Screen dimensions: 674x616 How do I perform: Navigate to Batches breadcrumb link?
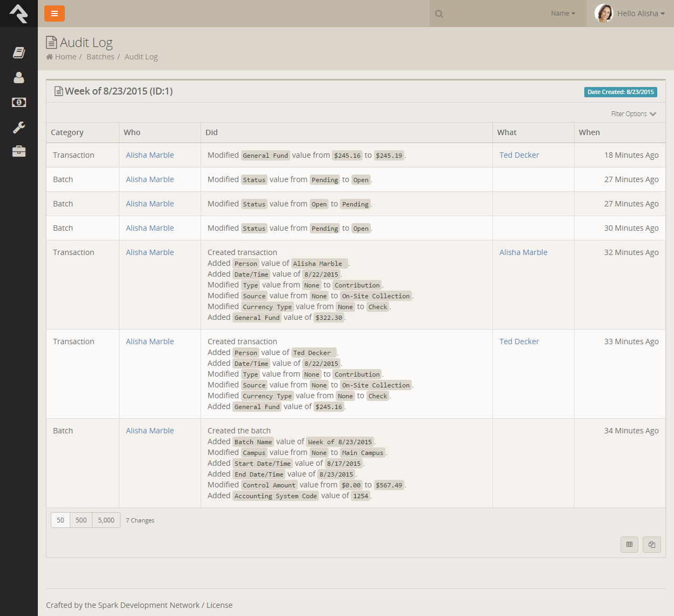tap(101, 57)
